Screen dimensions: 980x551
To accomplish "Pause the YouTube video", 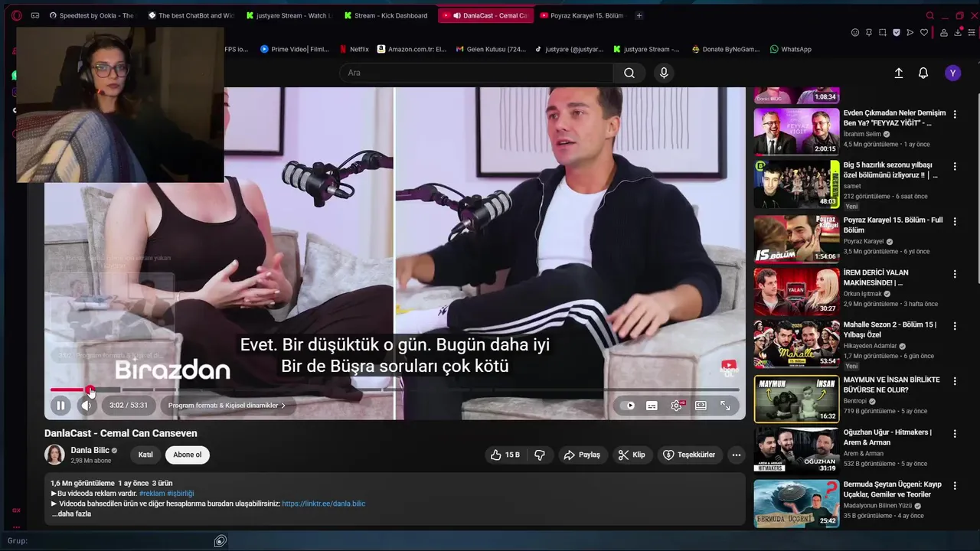I will pyautogui.click(x=60, y=406).
